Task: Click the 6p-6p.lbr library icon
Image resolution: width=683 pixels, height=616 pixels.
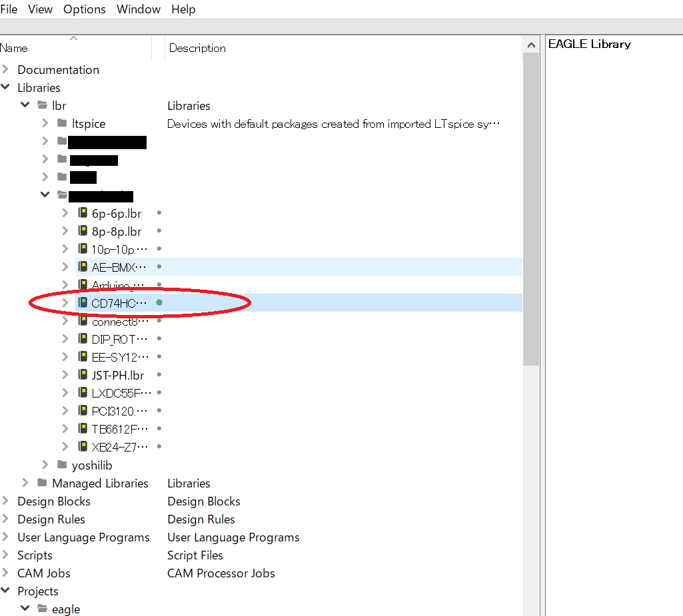Action: pyautogui.click(x=83, y=212)
